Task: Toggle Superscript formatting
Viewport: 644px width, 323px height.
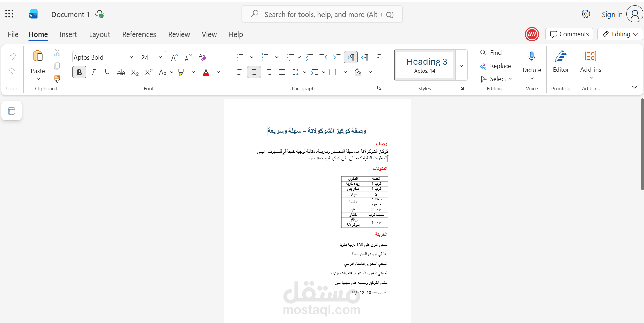Action: click(x=149, y=72)
